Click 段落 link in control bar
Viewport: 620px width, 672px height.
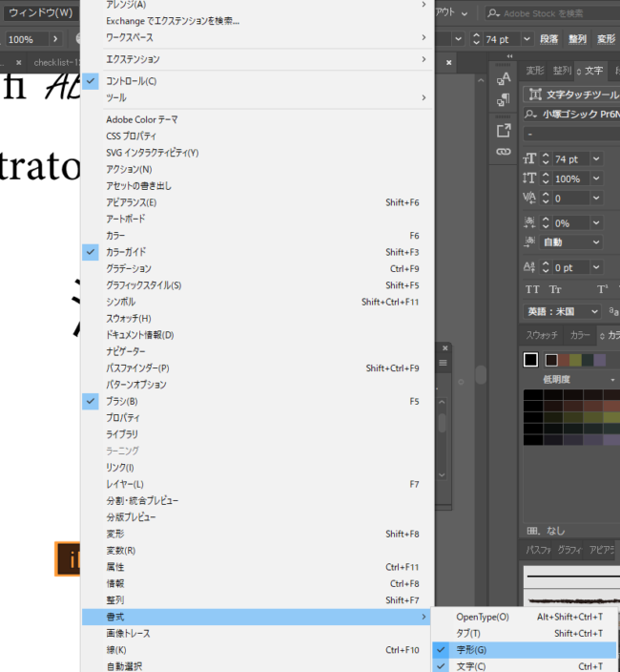click(x=548, y=39)
